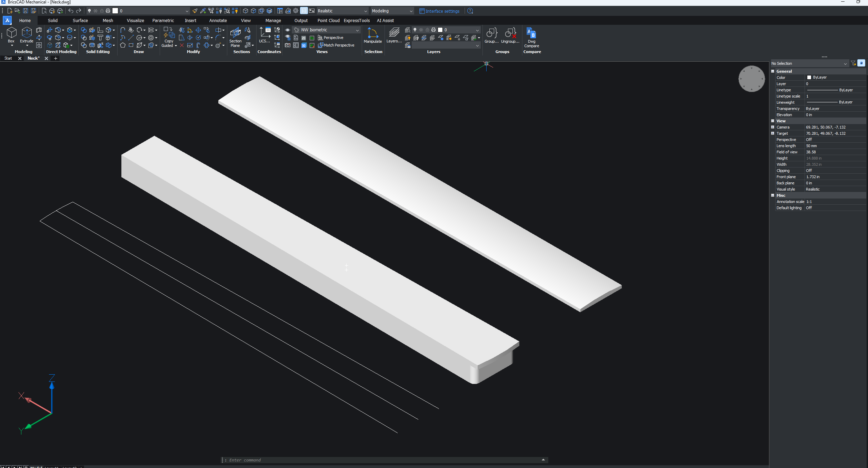Open the NW Isometric view dropdown
Image resolution: width=868 pixels, height=468 pixels.
click(357, 30)
